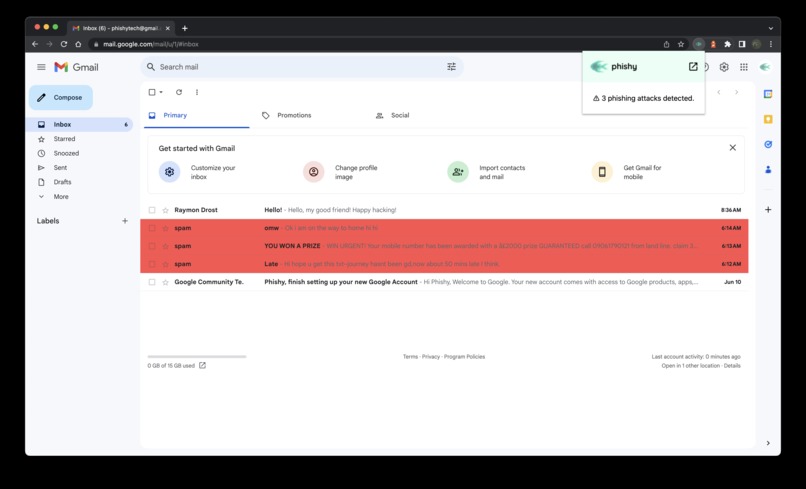Select the Google Community Team email checkbox
806x489 pixels.
(x=152, y=282)
